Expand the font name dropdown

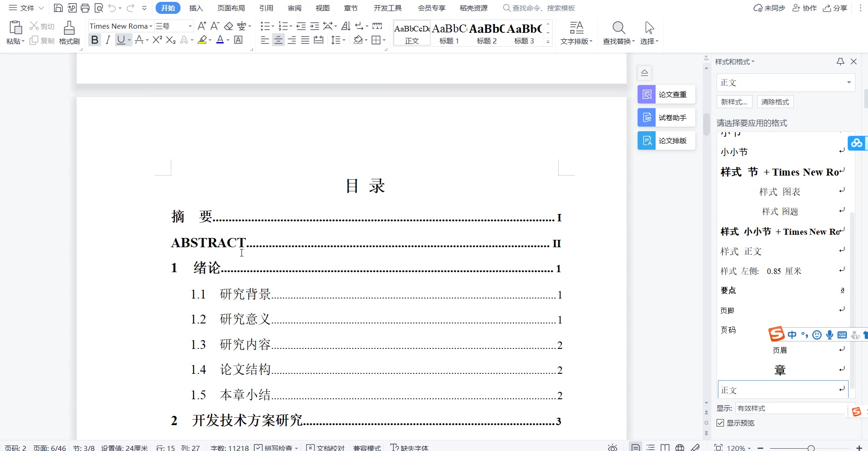click(x=151, y=26)
